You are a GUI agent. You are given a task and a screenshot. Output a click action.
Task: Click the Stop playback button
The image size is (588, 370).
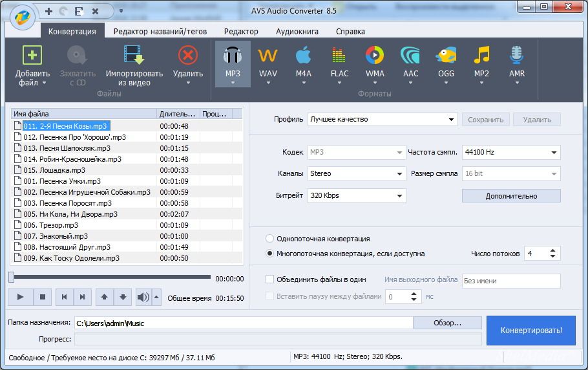point(43,297)
